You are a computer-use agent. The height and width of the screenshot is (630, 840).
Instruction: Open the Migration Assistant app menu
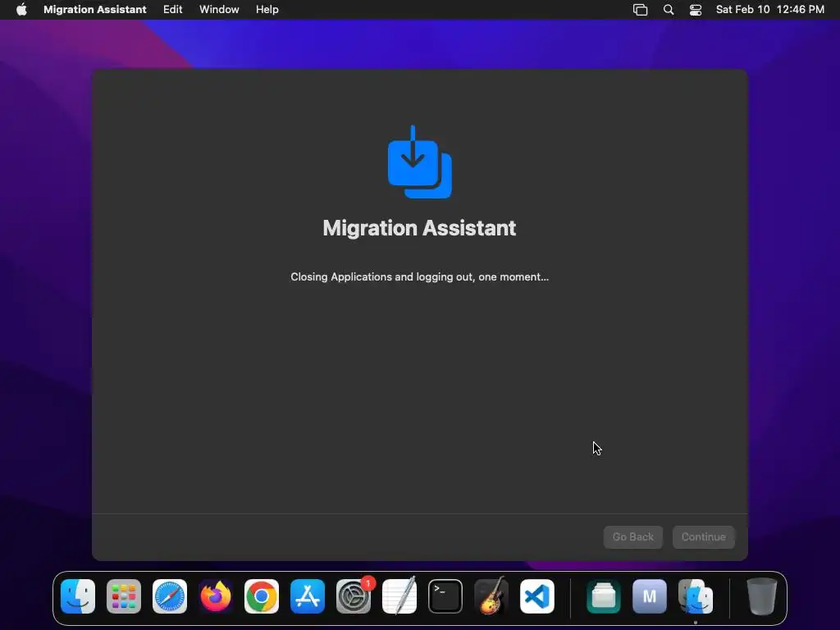tap(95, 10)
